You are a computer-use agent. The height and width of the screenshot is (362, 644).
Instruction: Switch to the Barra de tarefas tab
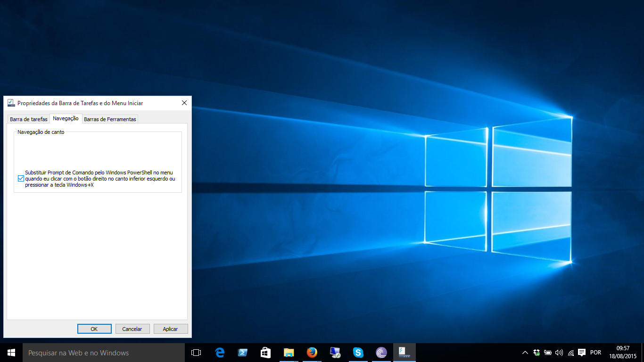pyautogui.click(x=29, y=119)
